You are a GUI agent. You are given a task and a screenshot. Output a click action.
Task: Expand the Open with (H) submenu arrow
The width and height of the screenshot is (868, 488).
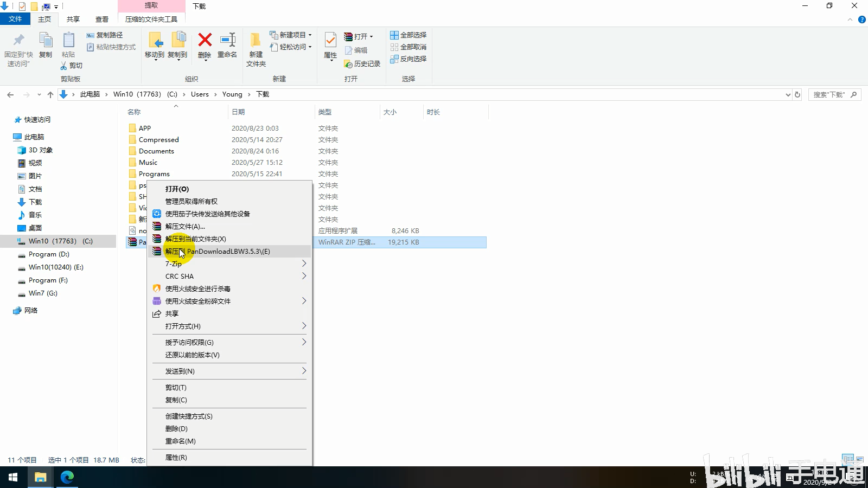point(304,326)
